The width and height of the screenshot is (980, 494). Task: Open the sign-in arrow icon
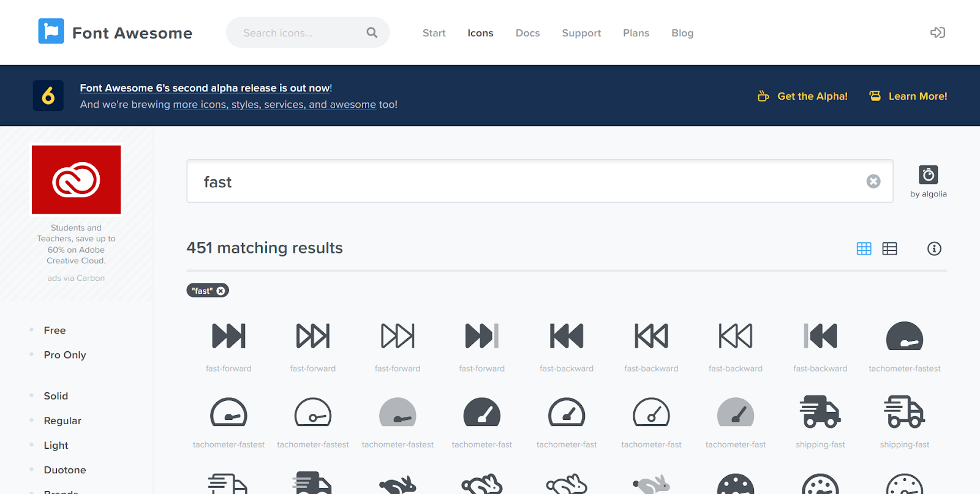pos(938,32)
